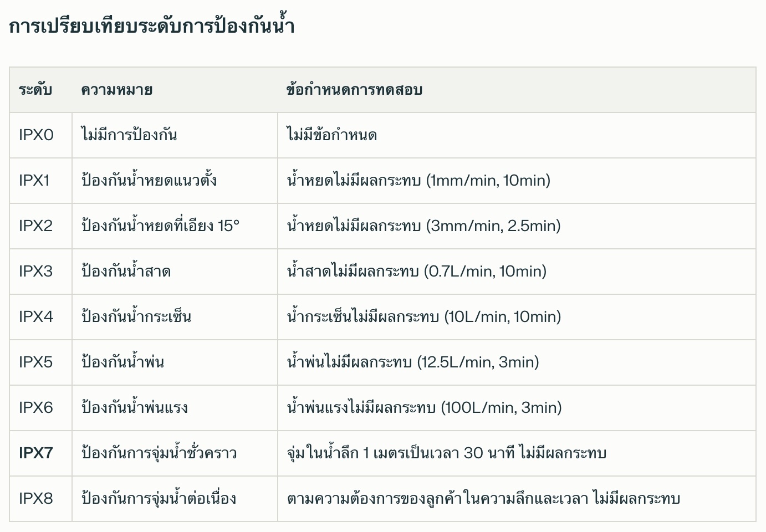
Task: Select the IPX1 level cell
Action: coord(34,181)
